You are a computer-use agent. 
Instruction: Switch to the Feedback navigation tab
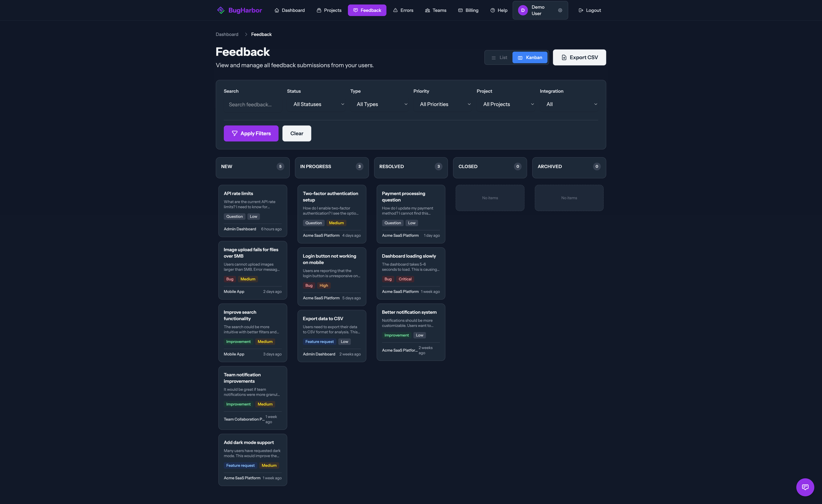click(x=367, y=10)
